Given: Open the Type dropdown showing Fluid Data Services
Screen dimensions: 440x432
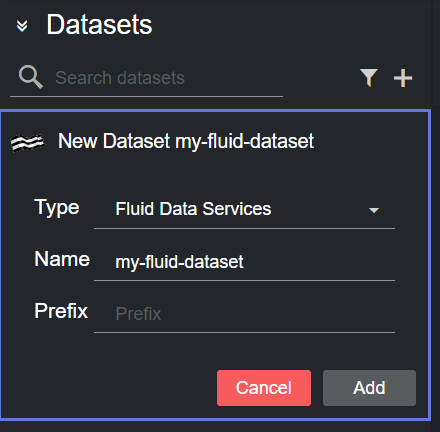Looking at the screenshot, I should coord(244,209).
